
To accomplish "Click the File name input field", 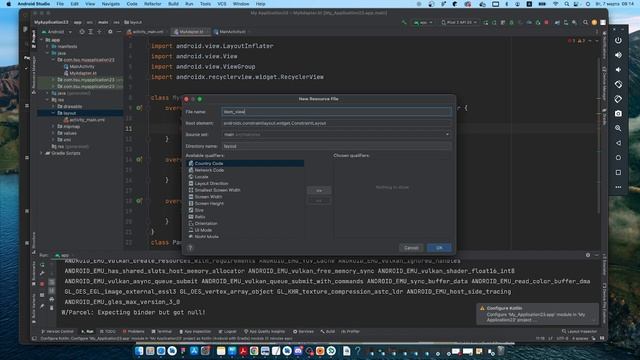I will [x=336, y=111].
